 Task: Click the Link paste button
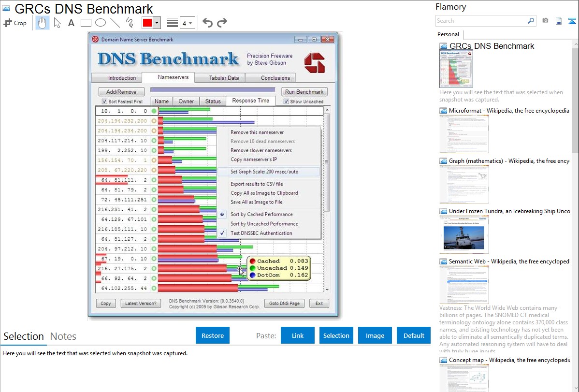[x=298, y=335]
